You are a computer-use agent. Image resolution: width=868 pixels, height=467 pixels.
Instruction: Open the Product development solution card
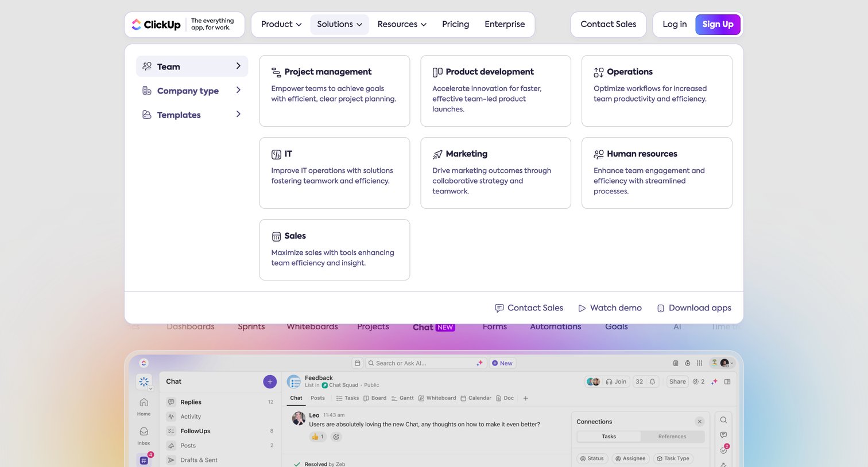pyautogui.click(x=496, y=91)
